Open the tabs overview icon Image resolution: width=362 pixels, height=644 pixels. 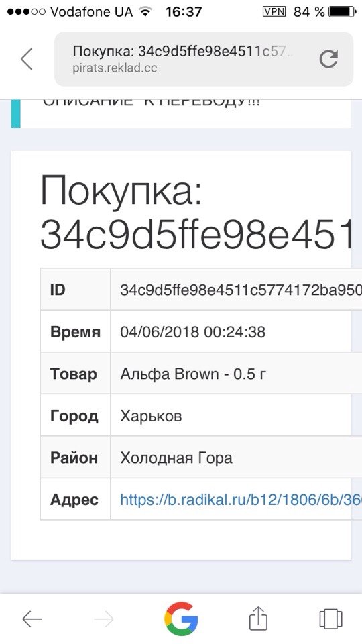coord(330,619)
